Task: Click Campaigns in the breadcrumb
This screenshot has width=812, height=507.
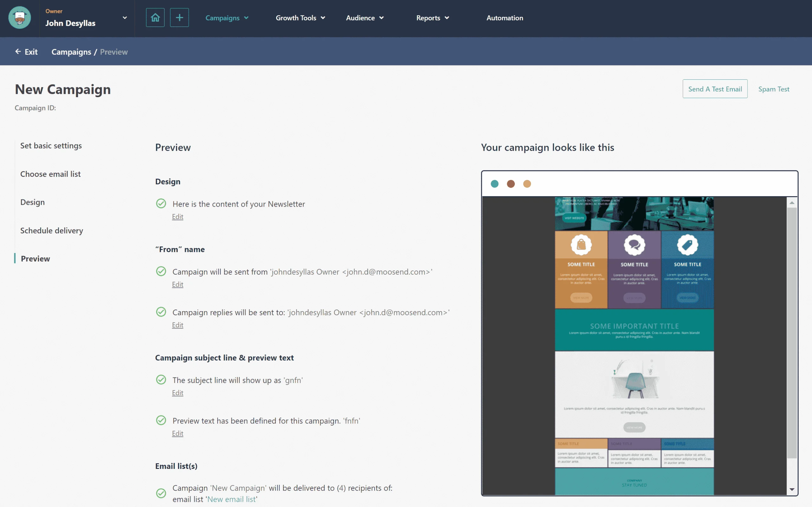Action: [71, 52]
